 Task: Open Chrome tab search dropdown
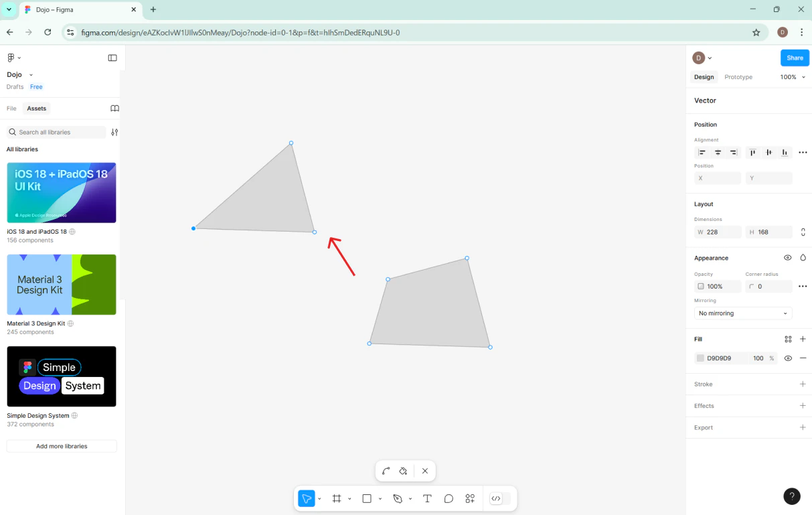(x=9, y=9)
